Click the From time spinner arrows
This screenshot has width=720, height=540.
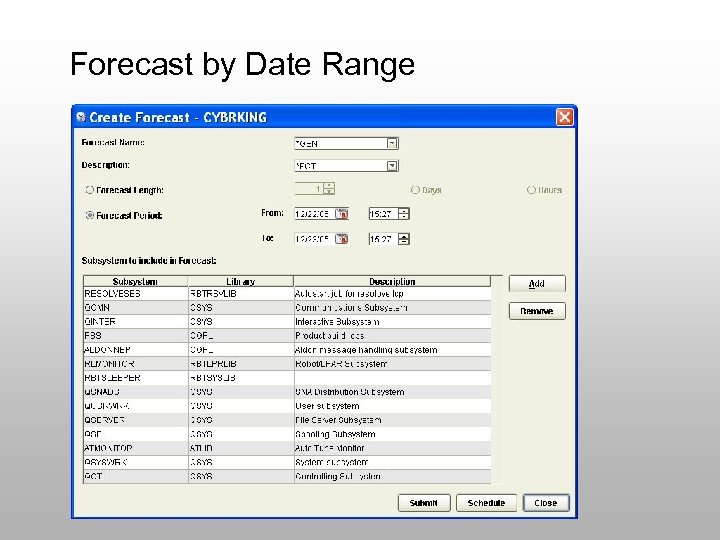(x=404, y=214)
